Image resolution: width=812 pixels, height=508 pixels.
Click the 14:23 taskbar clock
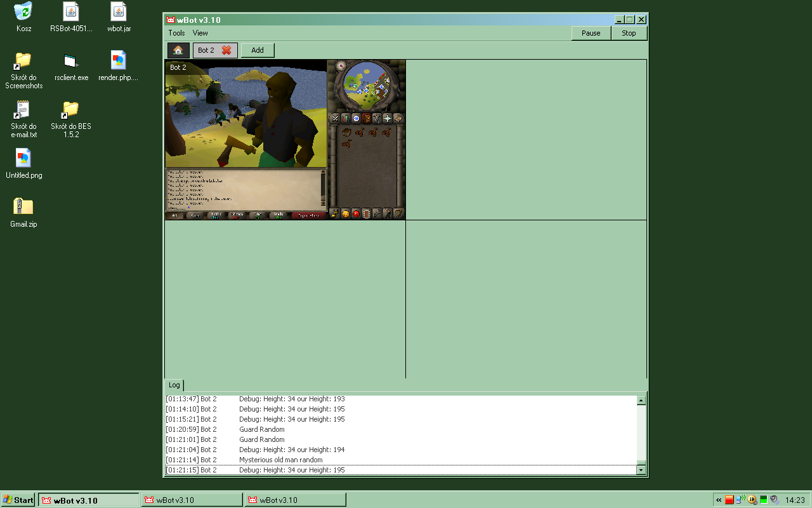(x=796, y=500)
